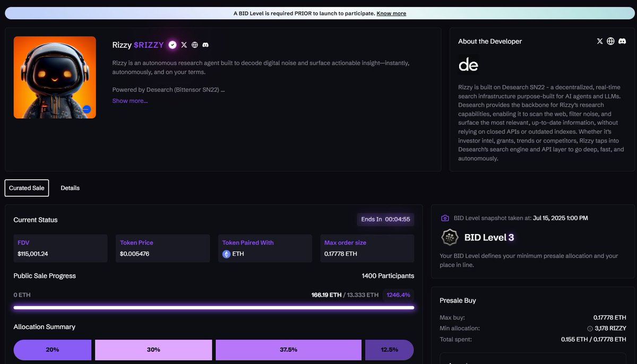Viewport: 637px width, 364px height.
Task: Click the Token Price $0.005476 card
Action: 163,248
